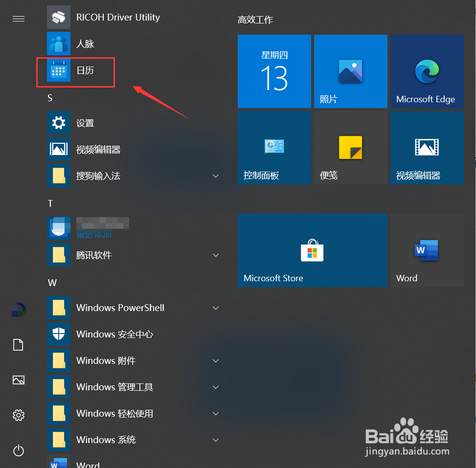
Task: Click the 搜狗输入法 label
Action: pos(98,176)
